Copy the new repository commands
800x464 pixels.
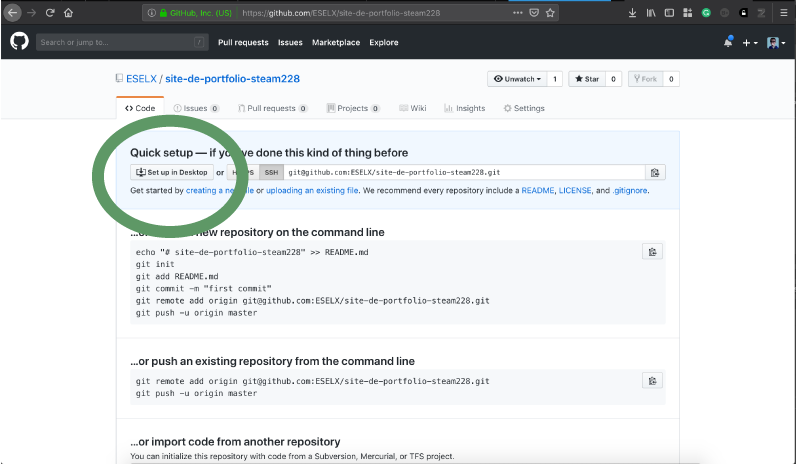click(652, 252)
